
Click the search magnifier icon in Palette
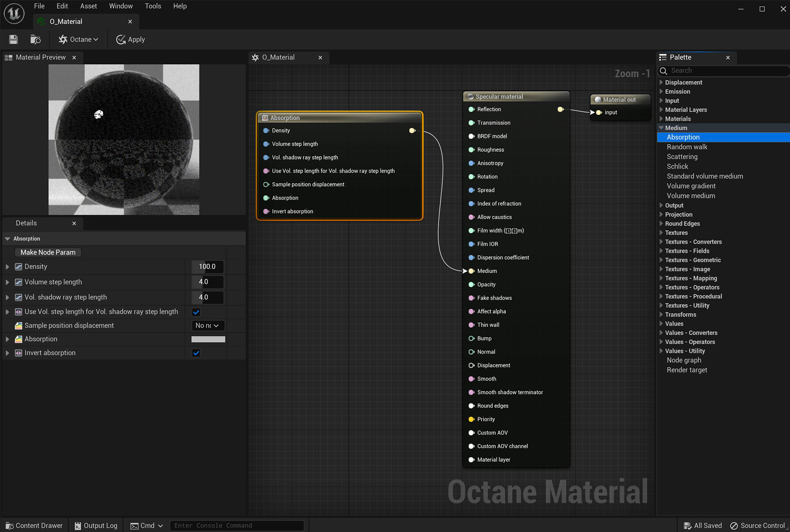point(664,71)
